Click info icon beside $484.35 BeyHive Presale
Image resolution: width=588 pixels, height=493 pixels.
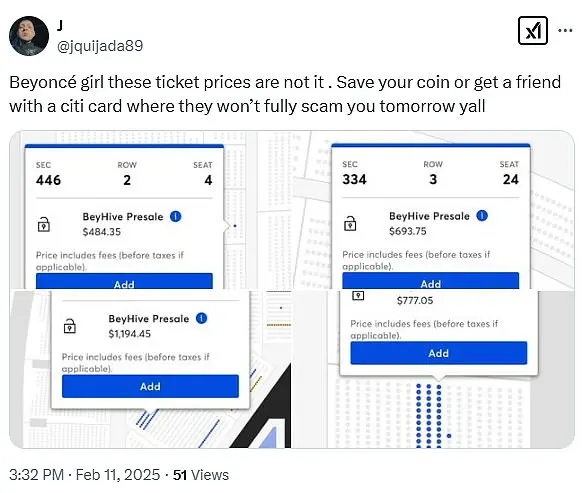click(176, 216)
